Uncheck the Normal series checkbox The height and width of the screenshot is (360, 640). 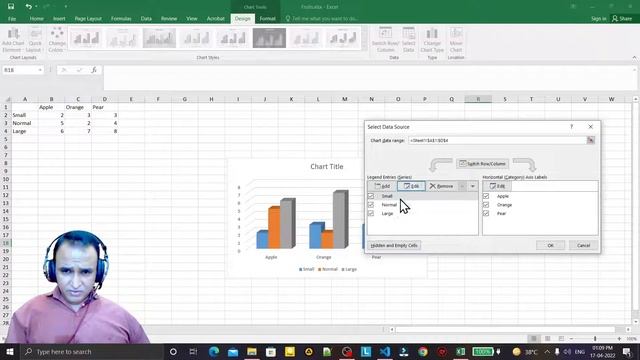[371, 204]
